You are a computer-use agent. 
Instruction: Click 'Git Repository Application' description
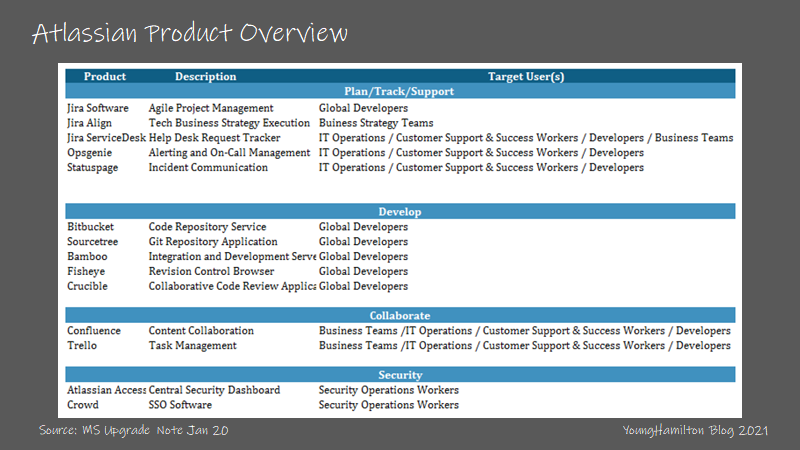point(213,241)
